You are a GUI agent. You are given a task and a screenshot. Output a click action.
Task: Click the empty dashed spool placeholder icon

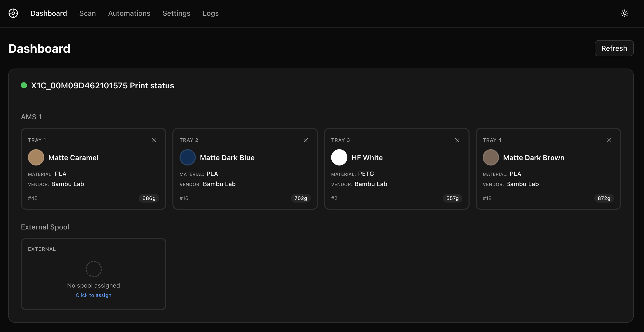(x=93, y=269)
